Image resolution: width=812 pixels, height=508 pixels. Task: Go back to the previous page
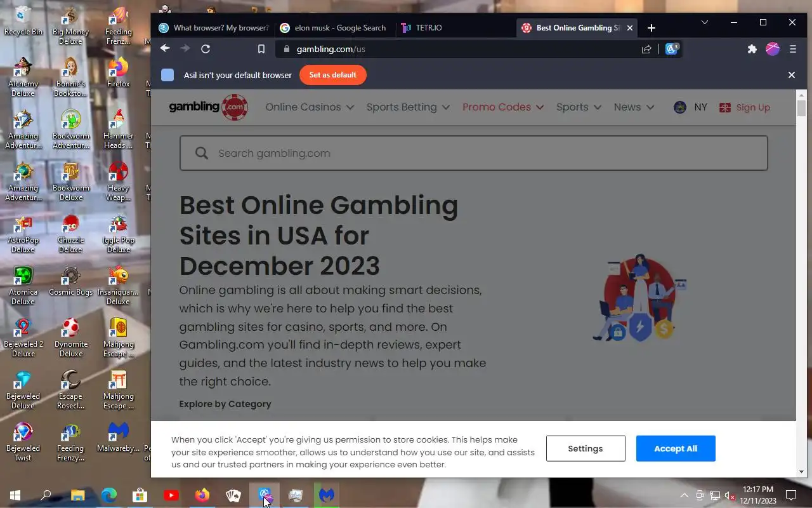click(165, 48)
